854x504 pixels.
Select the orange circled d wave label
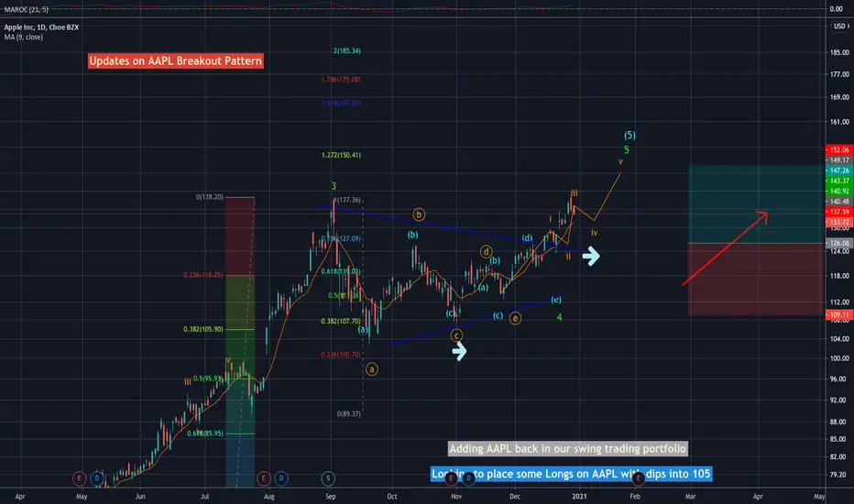486,252
